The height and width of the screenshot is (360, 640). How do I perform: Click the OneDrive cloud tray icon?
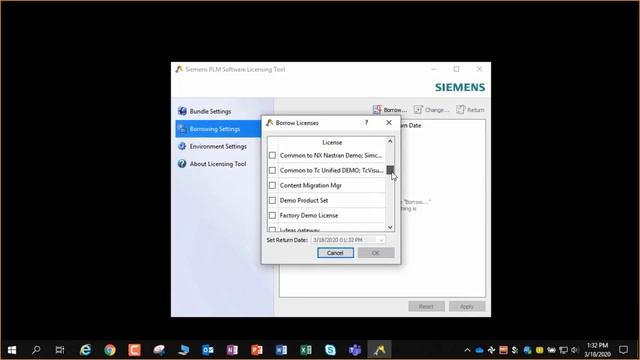(x=479, y=350)
